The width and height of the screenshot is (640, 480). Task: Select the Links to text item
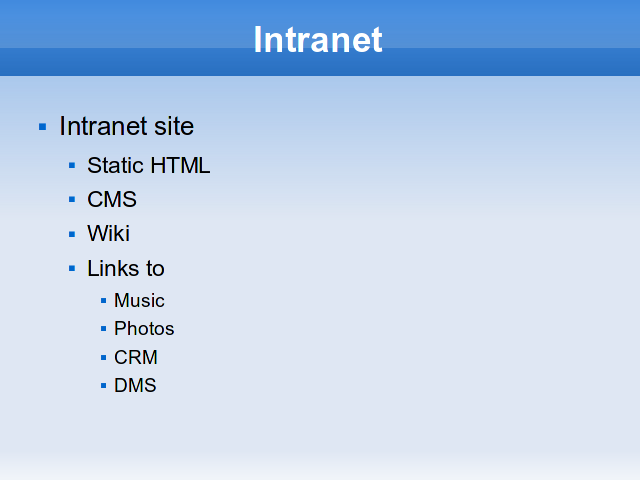coord(126,268)
